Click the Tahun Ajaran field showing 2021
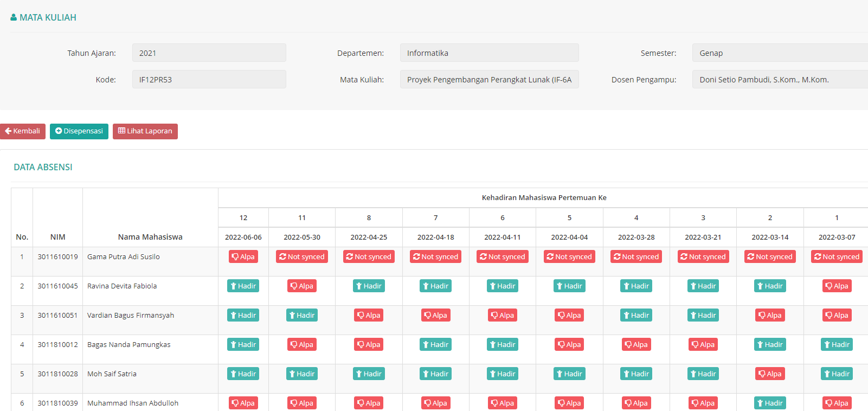The height and width of the screenshot is (411, 868). [209, 53]
